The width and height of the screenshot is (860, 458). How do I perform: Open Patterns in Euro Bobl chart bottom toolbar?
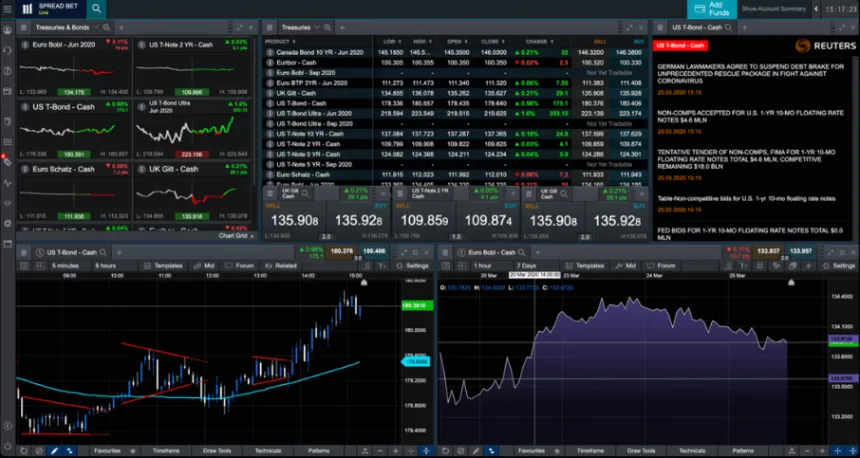[x=743, y=451]
